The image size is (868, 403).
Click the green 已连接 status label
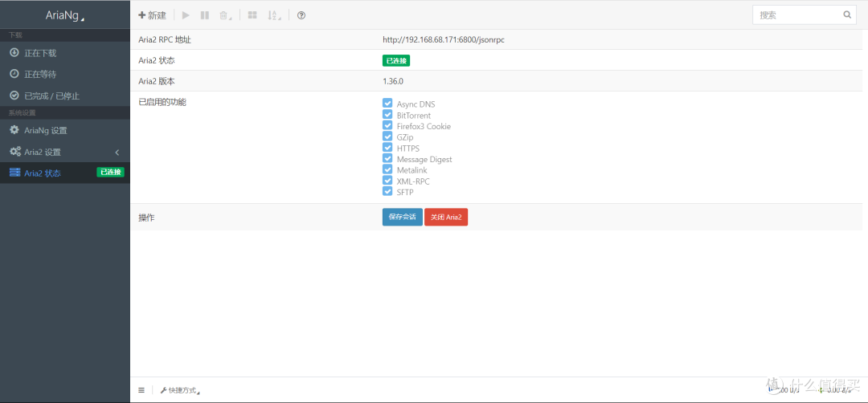[x=396, y=61]
